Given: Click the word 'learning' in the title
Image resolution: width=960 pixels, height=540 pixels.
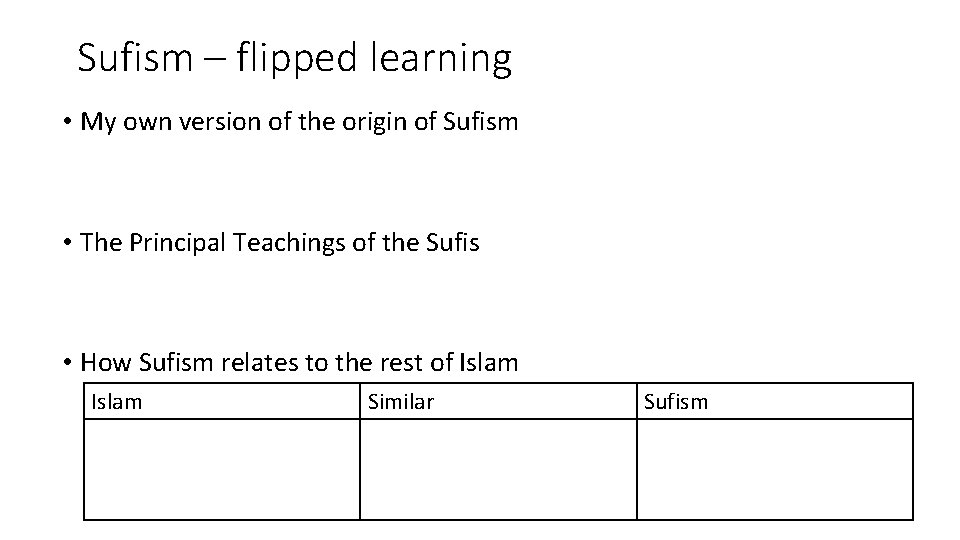Looking at the screenshot, I should pos(441,59).
